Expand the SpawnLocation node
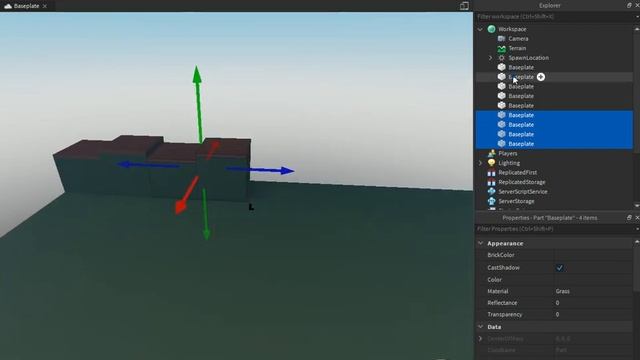Image resolution: width=640 pixels, height=360 pixels. click(491, 58)
